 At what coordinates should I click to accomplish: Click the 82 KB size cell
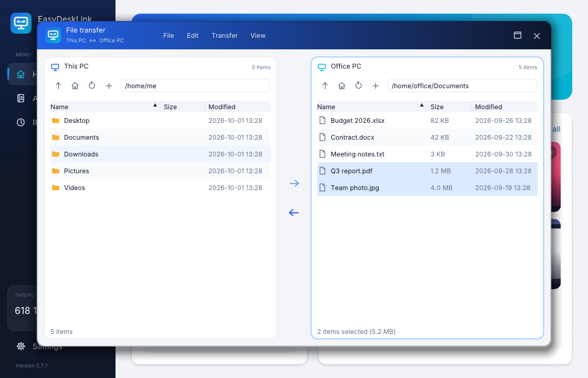click(439, 121)
